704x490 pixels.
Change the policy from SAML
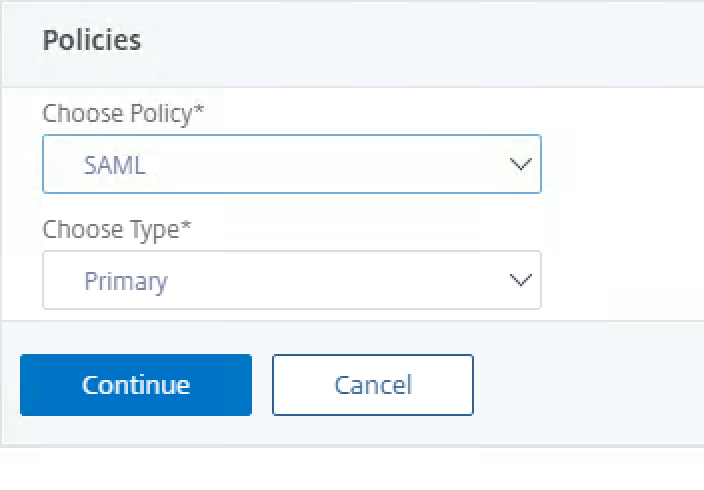point(291,164)
